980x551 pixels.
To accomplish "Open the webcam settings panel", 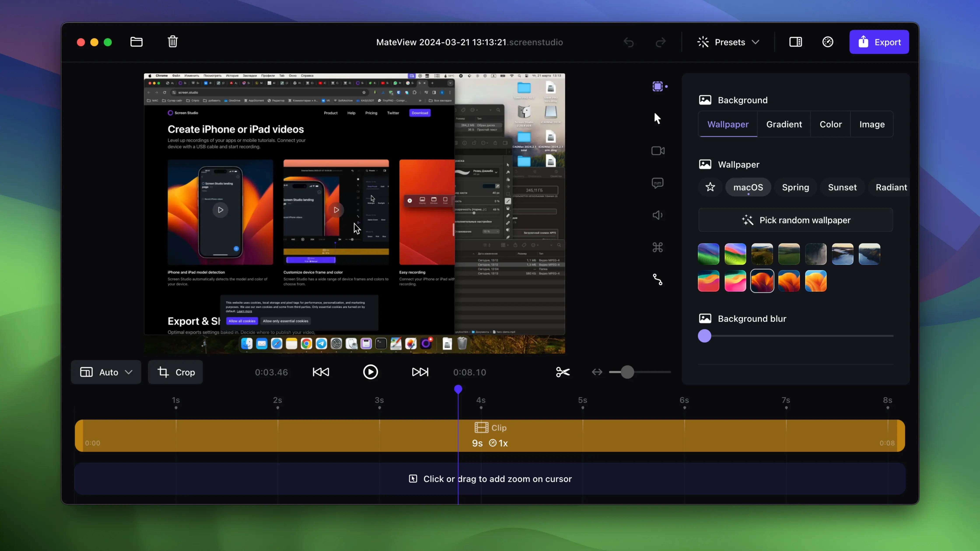I will (x=658, y=151).
